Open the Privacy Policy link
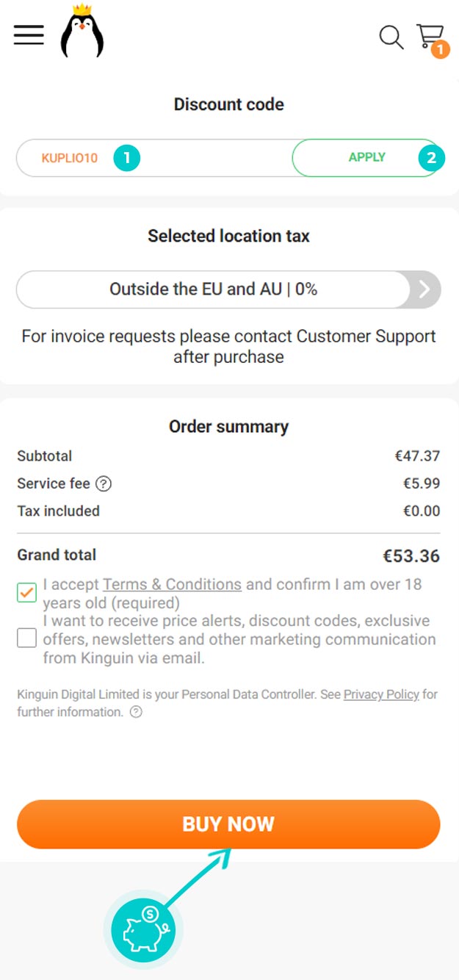Image resolution: width=459 pixels, height=980 pixels. (x=381, y=694)
